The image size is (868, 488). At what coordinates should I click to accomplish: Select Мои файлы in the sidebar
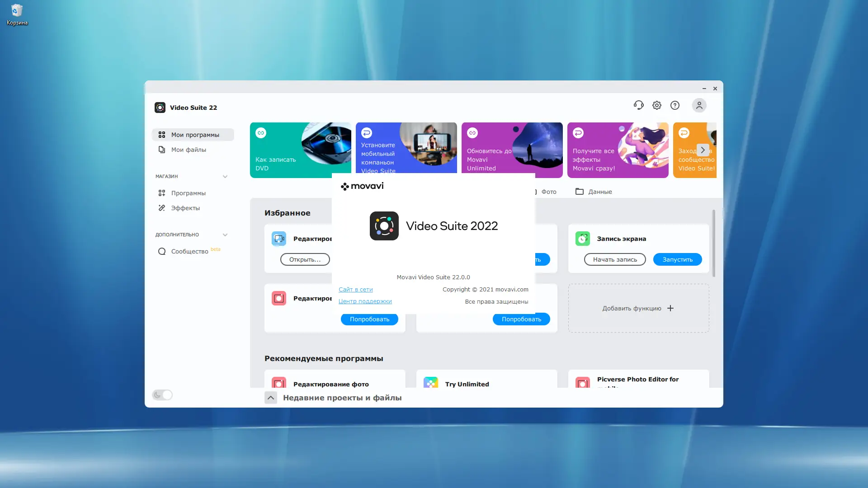[x=189, y=150]
